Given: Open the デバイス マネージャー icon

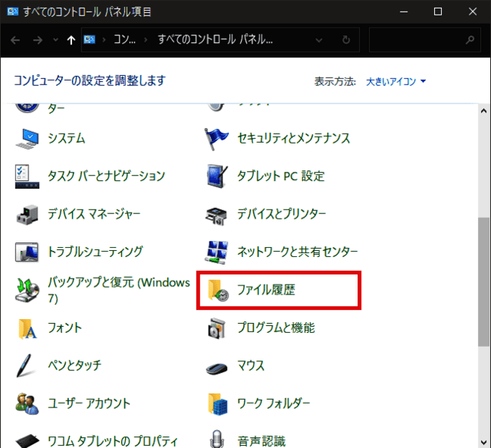Looking at the screenshot, I should pyautogui.click(x=28, y=214).
